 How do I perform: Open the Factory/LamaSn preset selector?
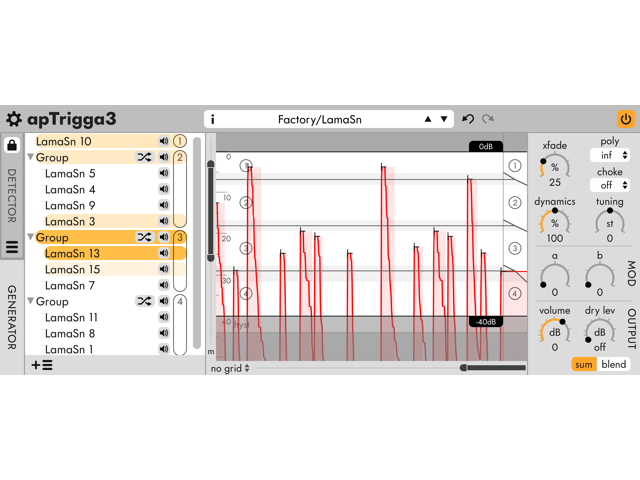coord(329,119)
